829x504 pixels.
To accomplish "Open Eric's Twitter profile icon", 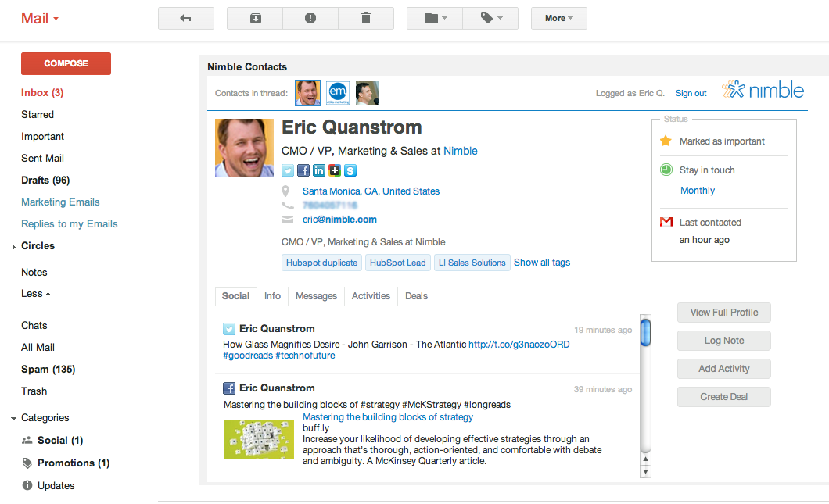I will (x=288, y=170).
